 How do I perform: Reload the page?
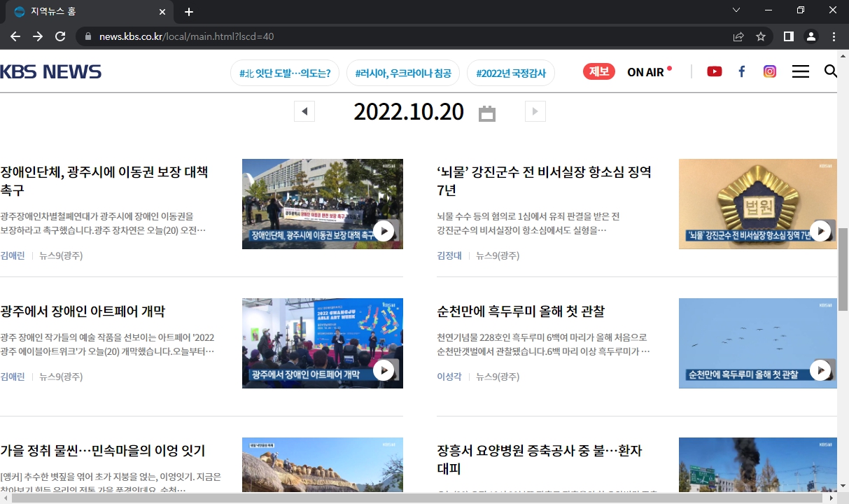coord(60,36)
